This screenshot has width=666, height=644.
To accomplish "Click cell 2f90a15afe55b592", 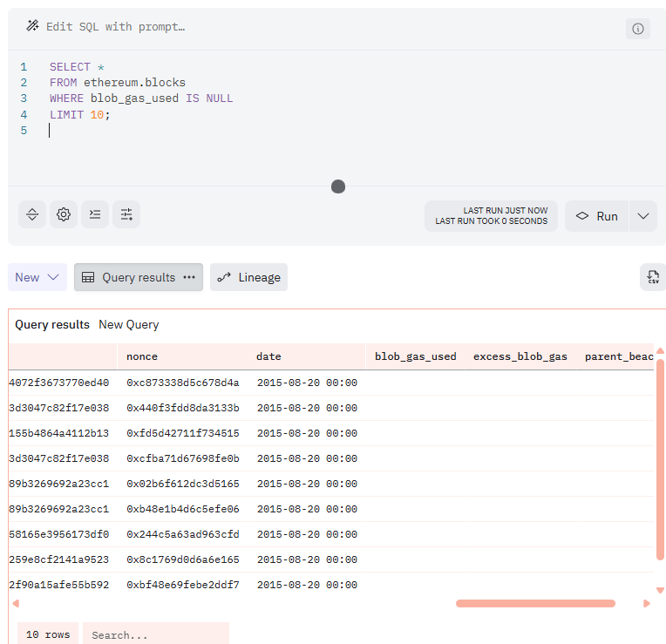I will click(x=59, y=585).
